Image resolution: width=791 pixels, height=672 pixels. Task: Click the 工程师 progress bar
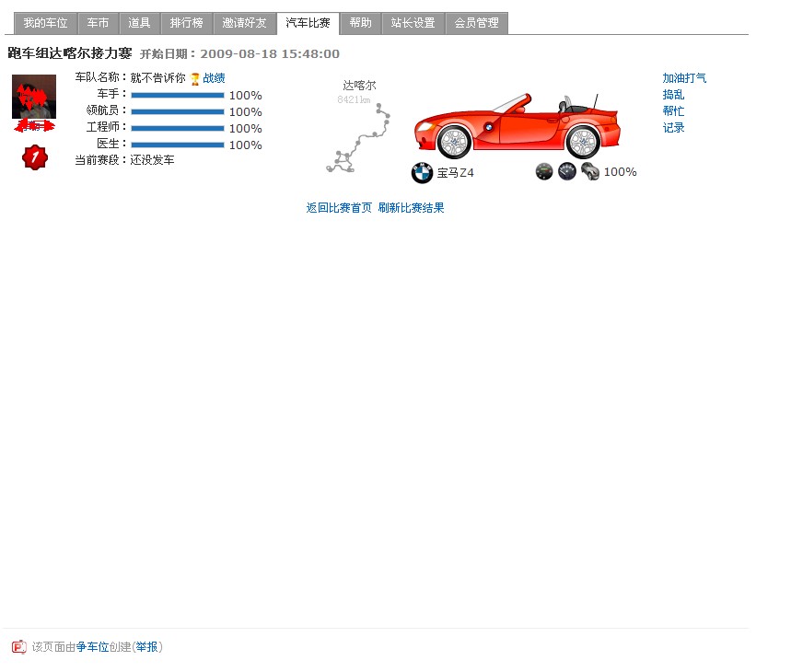tap(178, 128)
